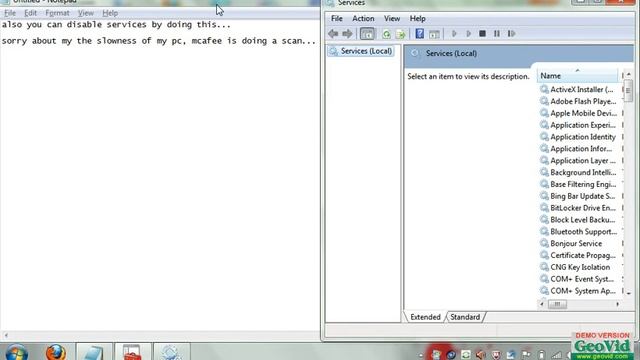Open File menu in Services window
This screenshot has width=640, height=360.
pos(337,18)
